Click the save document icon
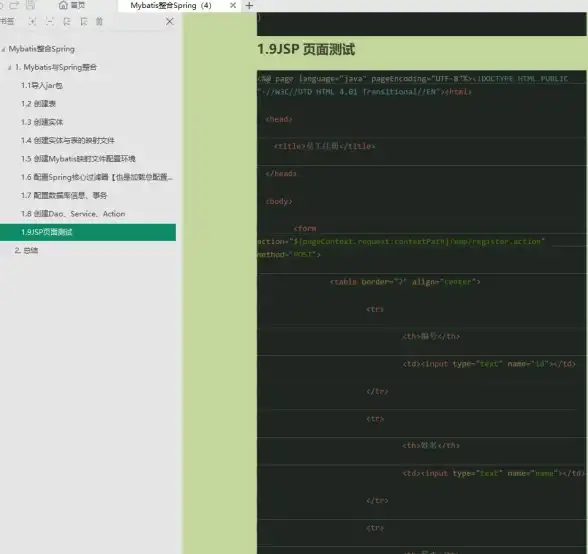Viewport: 588px width, 554px height. (x=30, y=5)
